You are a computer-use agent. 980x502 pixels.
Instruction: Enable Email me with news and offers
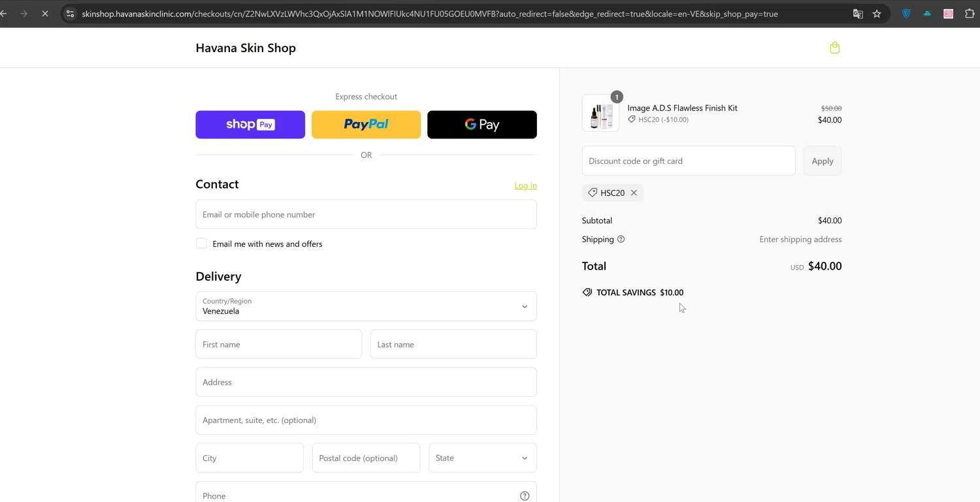click(x=201, y=243)
